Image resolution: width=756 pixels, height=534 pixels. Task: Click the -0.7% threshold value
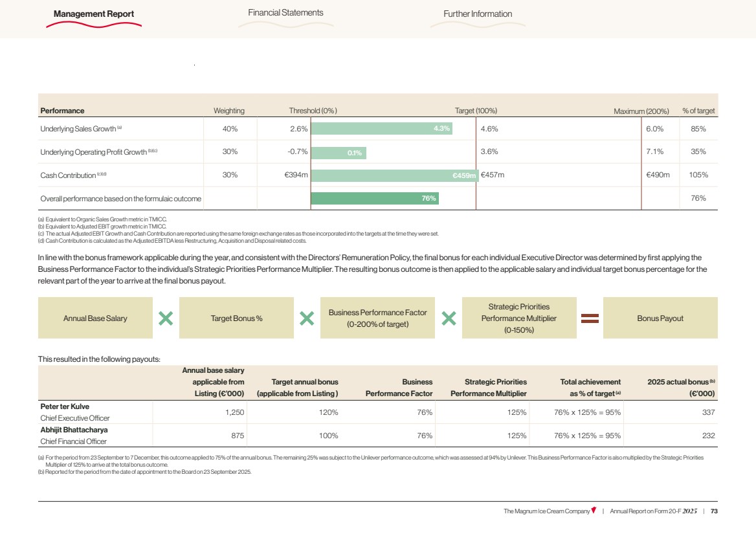[298, 151]
